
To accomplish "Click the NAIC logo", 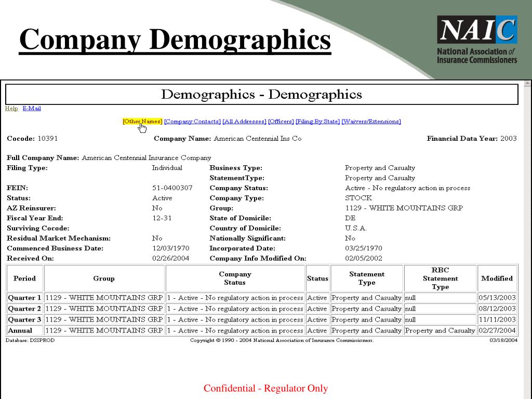I will 477,39.
